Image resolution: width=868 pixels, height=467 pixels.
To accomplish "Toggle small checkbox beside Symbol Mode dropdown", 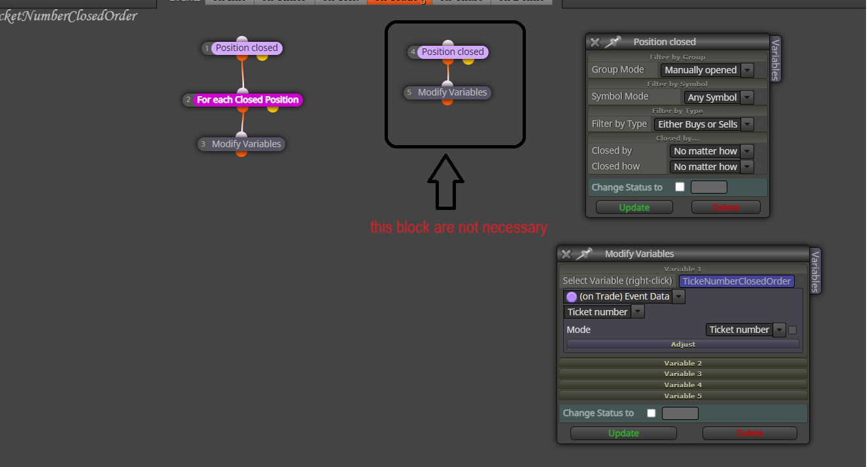I will pyautogui.click(x=761, y=97).
